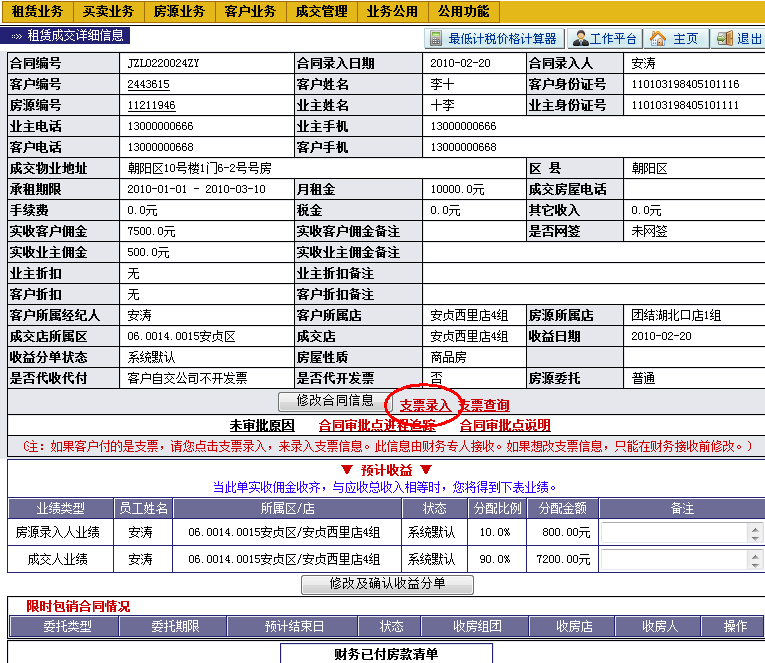Viewport: 765px width, 663px height.
Task: Click scroll down arrow in 房源录入人业绩 remark box
Action: click(x=755, y=538)
